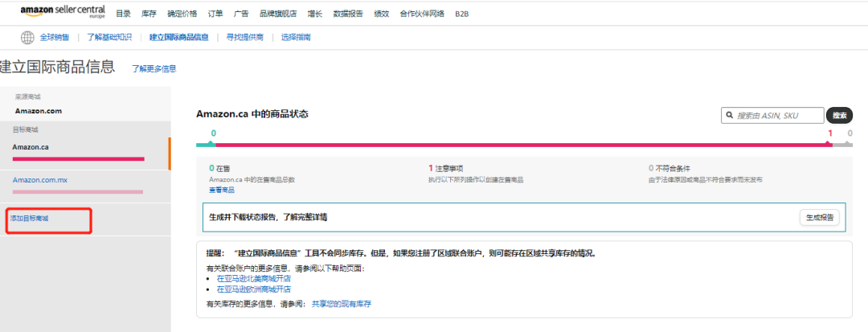868x332 pixels.
Task: Open 在亚马逊北美商城开店 help link
Action: (x=254, y=279)
